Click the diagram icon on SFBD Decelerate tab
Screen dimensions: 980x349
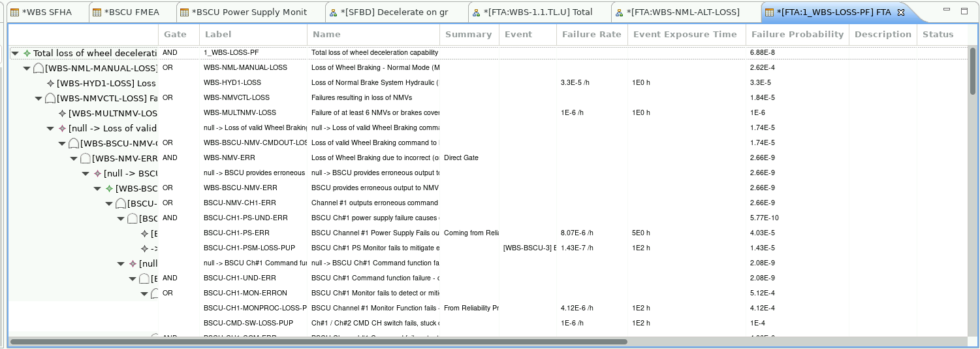[334, 12]
